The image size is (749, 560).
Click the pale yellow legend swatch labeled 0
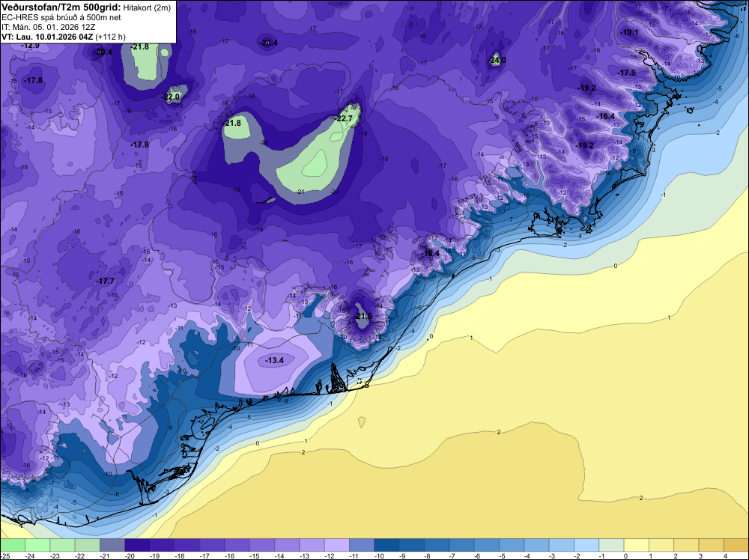[636, 545]
